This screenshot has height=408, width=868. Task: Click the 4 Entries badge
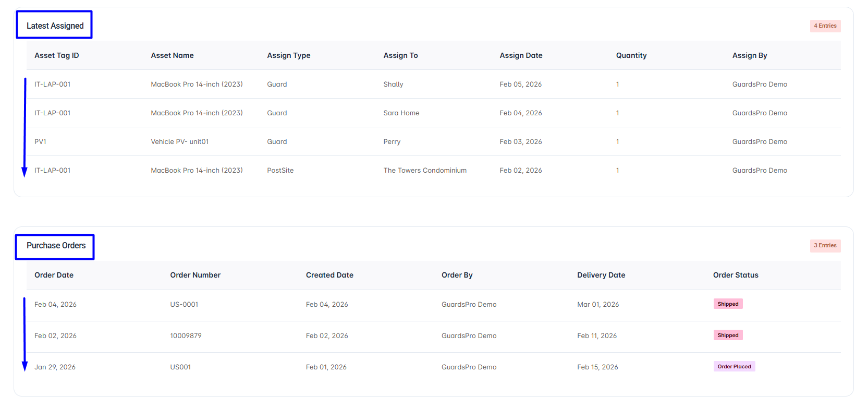pyautogui.click(x=825, y=26)
